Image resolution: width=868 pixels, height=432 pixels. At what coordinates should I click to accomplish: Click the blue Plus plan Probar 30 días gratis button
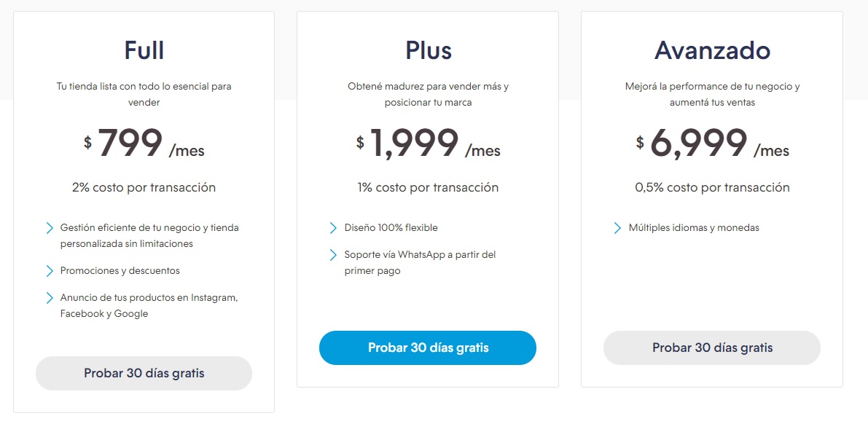coord(428,348)
